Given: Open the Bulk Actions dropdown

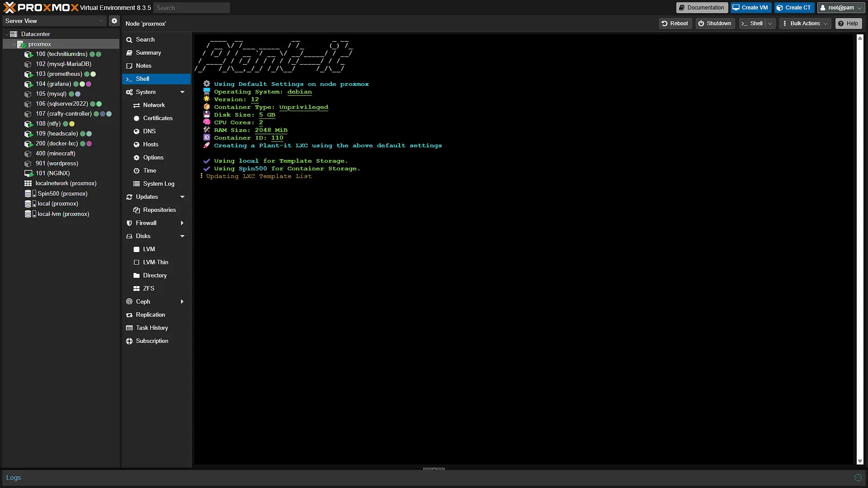Looking at the screenshot, I should click(x=806, y=23).
